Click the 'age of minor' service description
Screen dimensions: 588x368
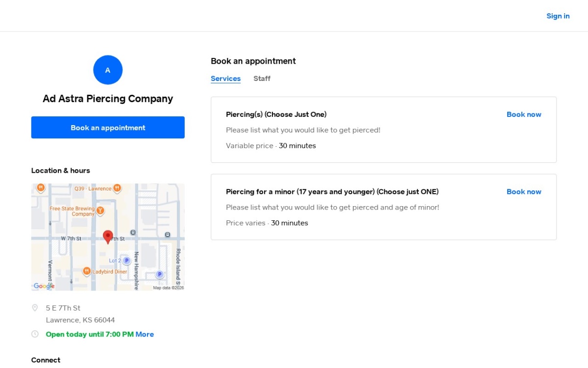coord(333,208)
